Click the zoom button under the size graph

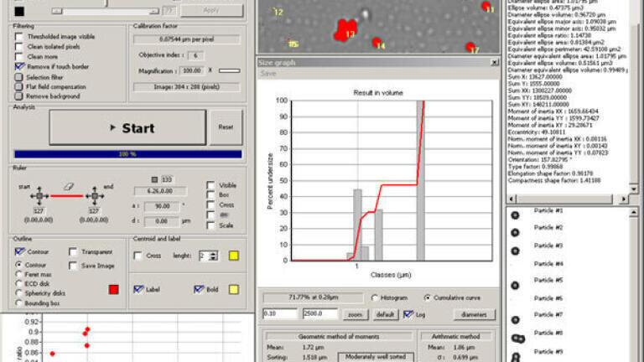[356, 315]
